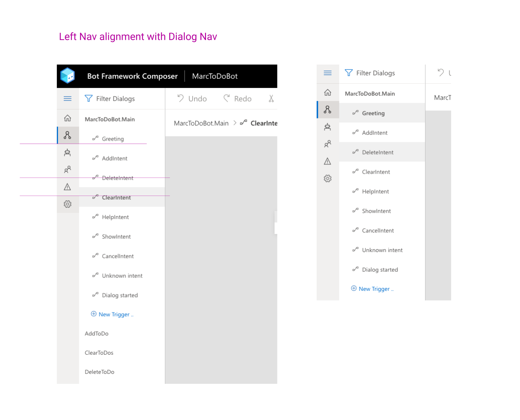Open MarcToDoBot.Main from the breadcrumb
Viewport: 520px width, 420px height.
[x=201, y=123]
